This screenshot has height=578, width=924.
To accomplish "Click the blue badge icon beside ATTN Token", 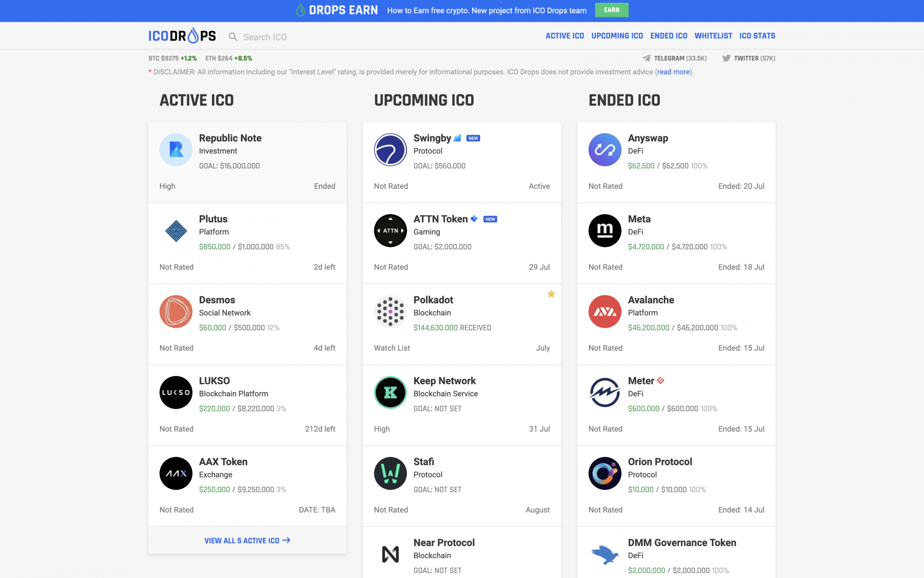I will 474,219.
